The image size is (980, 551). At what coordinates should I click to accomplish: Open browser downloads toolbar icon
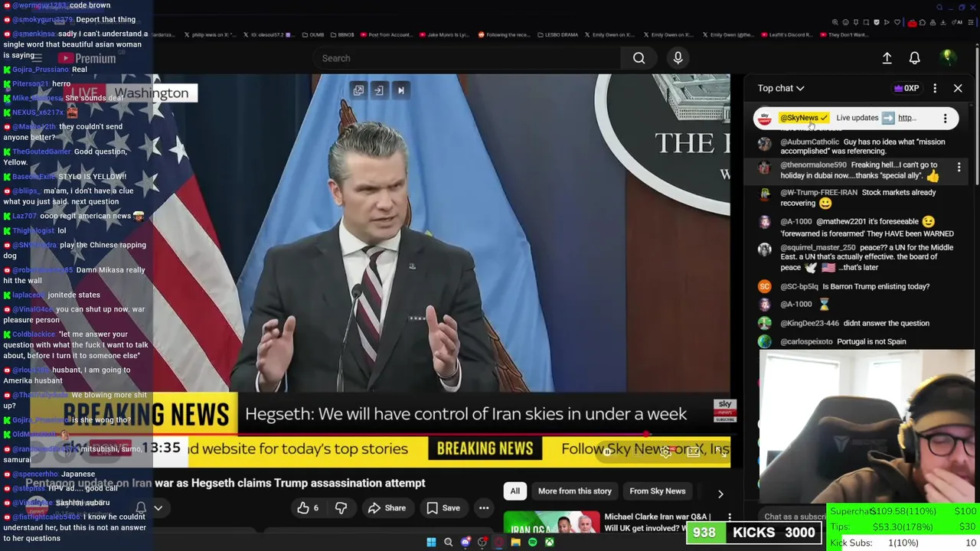click(943, 22)
